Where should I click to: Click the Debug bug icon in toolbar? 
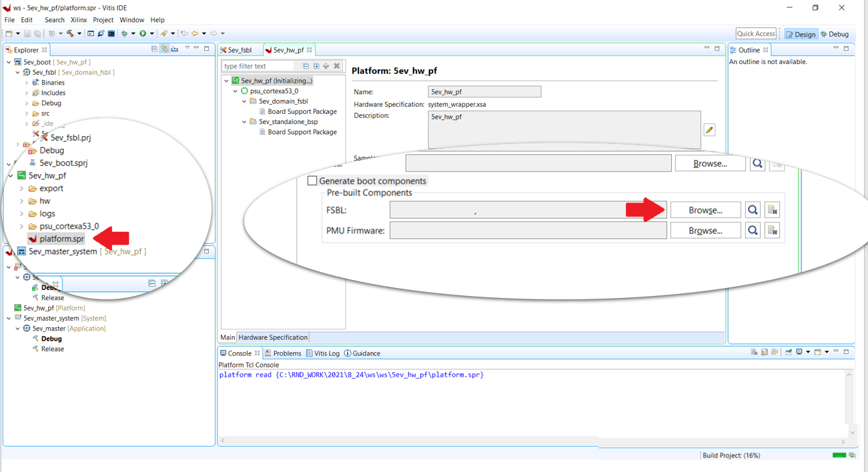click(124, 33)
